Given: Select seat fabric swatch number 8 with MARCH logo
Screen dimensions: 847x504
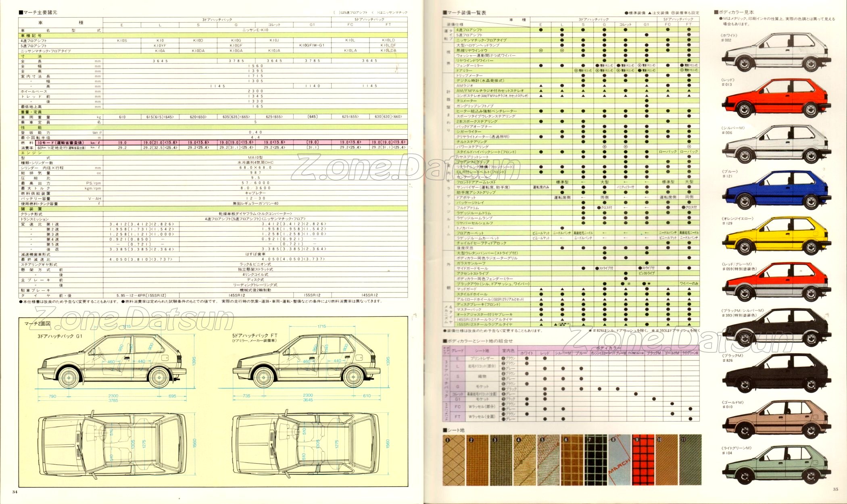Looking at the screenshot, I should (x=620, y=460).
